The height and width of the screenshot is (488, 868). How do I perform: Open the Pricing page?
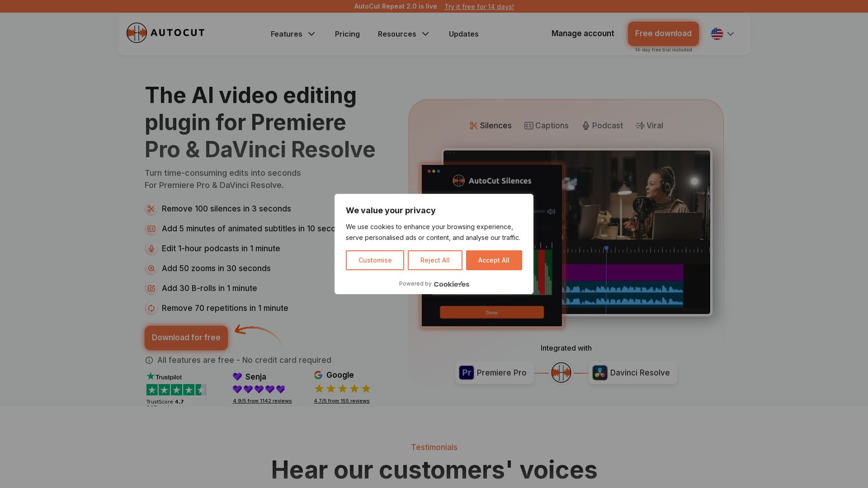[x=347, y=34]
